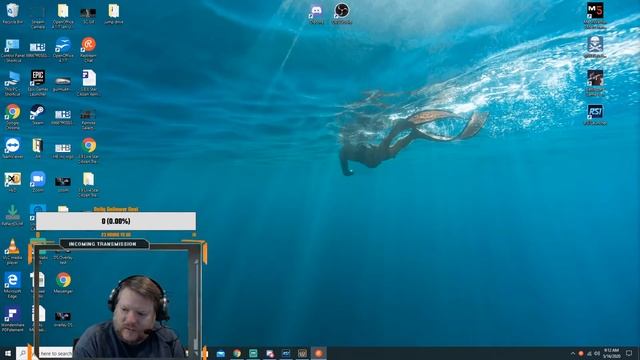This screenshot has width=640, height=360.
Task: Open the HB inc logo file
Action: coord(63,151)
